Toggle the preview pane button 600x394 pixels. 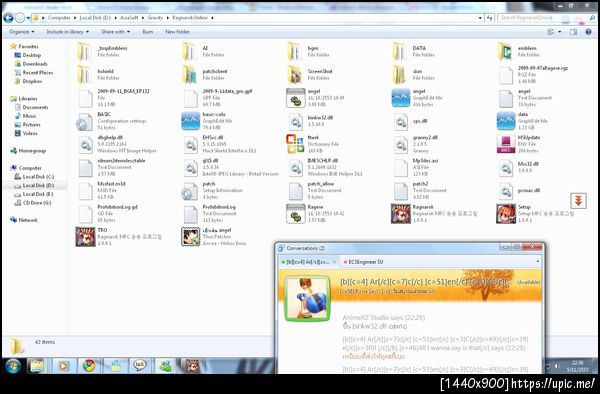[x=573, y=32]
